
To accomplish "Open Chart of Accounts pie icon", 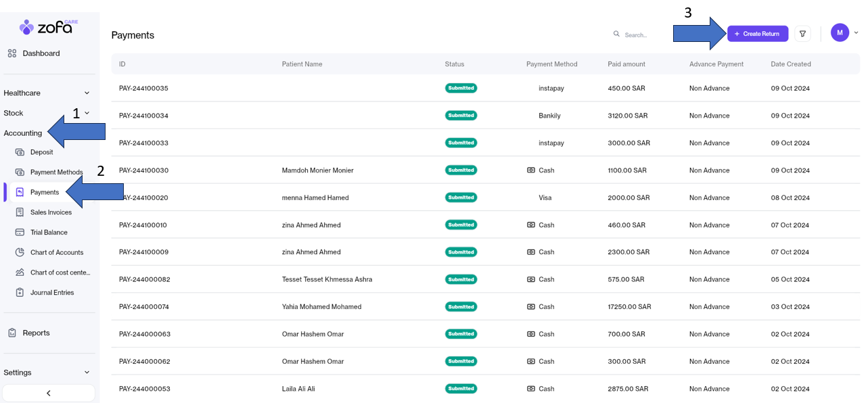I will click(x=20, y=252).
